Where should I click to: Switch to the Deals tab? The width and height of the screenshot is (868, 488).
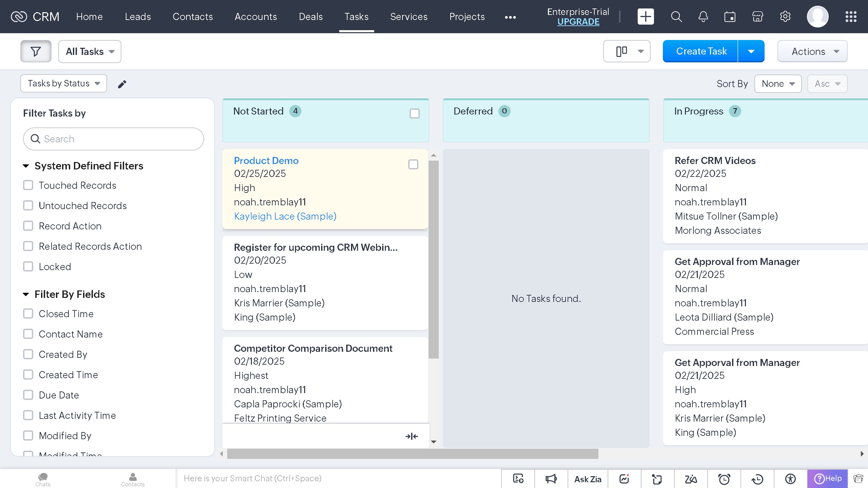point(311,17)
